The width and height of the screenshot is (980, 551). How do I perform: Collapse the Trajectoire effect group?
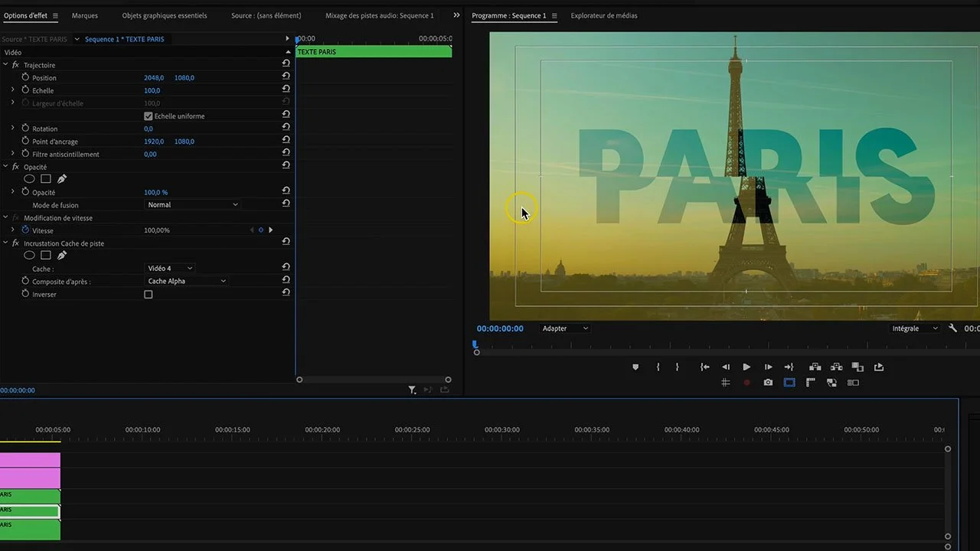[5, 65]
